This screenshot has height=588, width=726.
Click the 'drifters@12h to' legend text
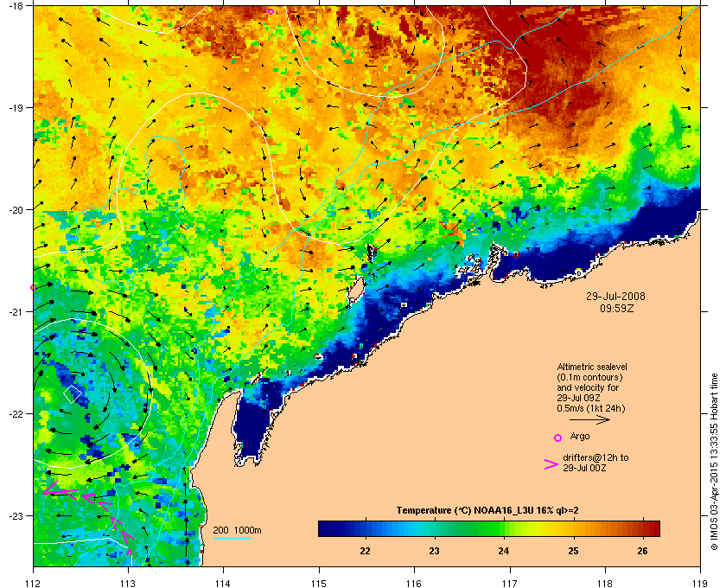(x=595, y=457)
